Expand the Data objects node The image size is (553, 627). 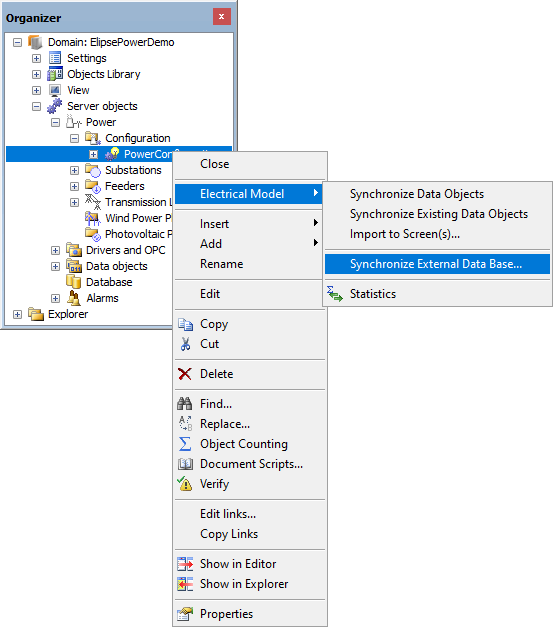[56, 266]
